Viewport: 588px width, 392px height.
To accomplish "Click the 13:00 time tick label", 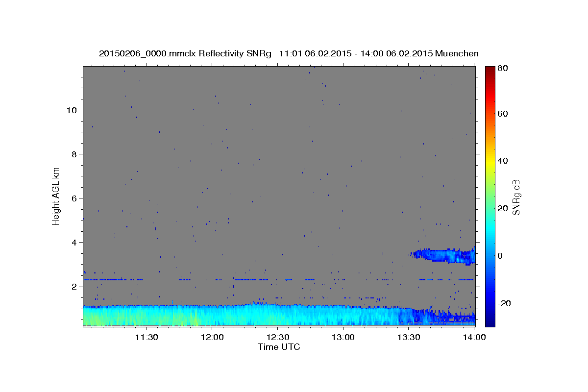I will 343,337.
